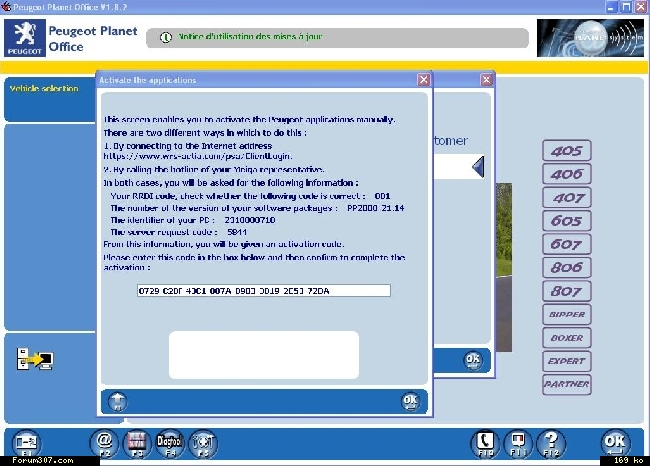Choose the 407 model button
The width and height of the screenshot is (650, 466).
click(x=567, y=197)
